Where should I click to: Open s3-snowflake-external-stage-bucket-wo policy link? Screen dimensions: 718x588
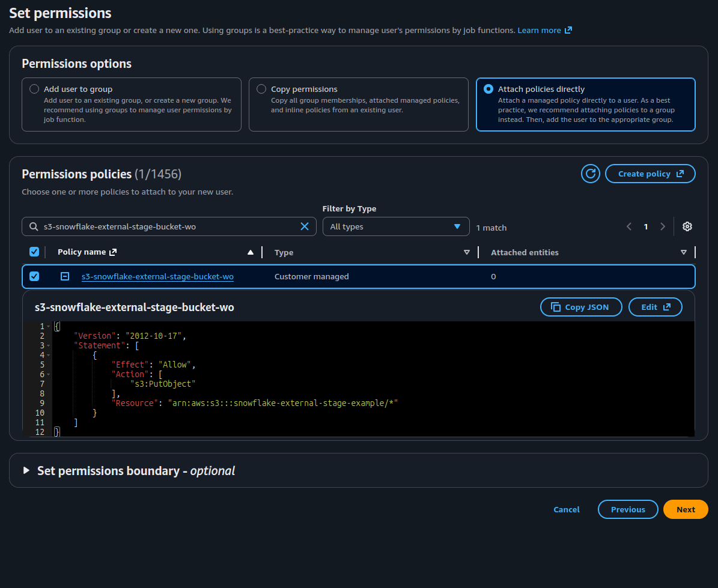(157, 276)
